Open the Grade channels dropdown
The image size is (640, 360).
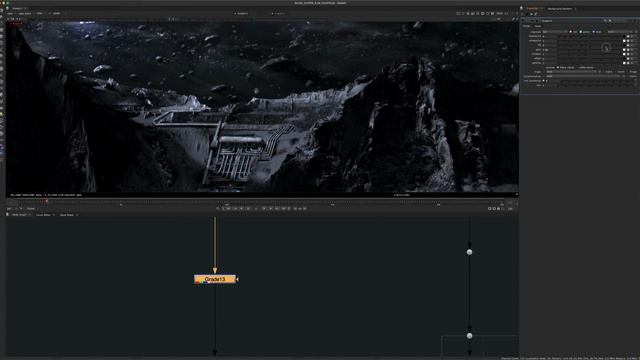[555, 32]
